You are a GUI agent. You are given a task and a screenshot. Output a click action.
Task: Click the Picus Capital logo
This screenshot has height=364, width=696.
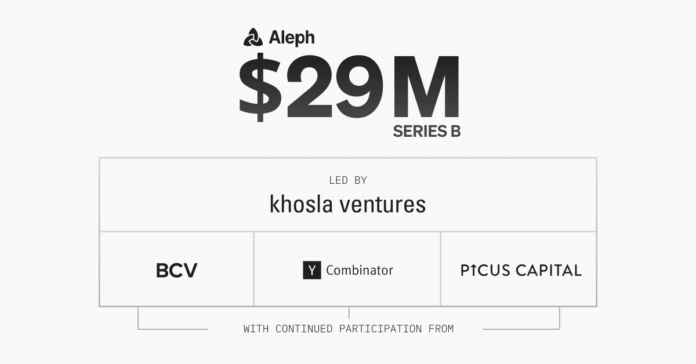521,270
